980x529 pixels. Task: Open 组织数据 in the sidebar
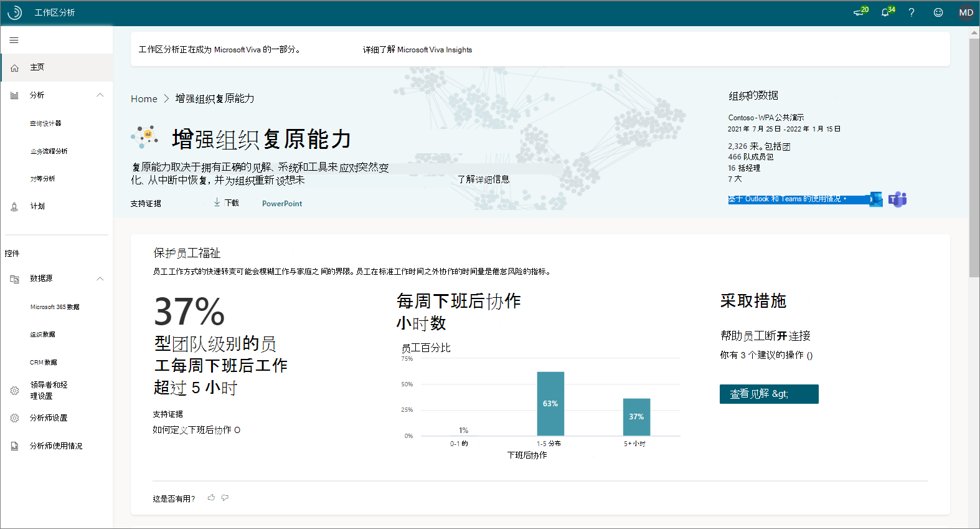click(43, 335)
